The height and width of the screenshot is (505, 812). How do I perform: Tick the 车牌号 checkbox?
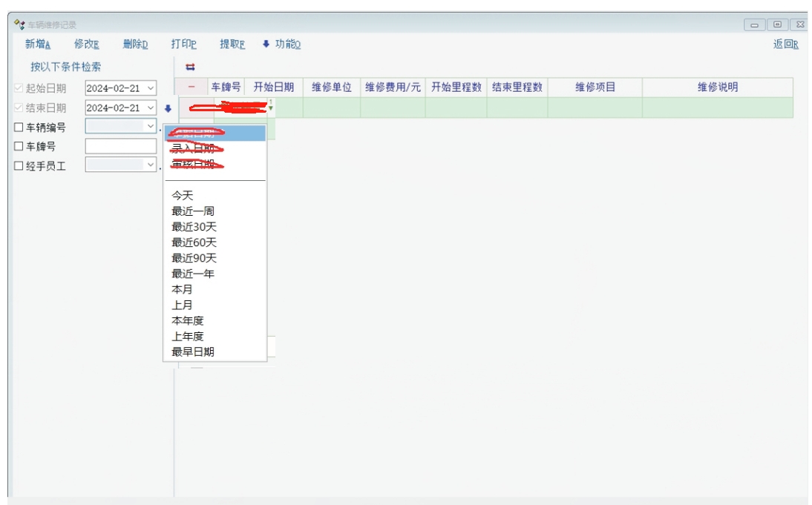19,147
